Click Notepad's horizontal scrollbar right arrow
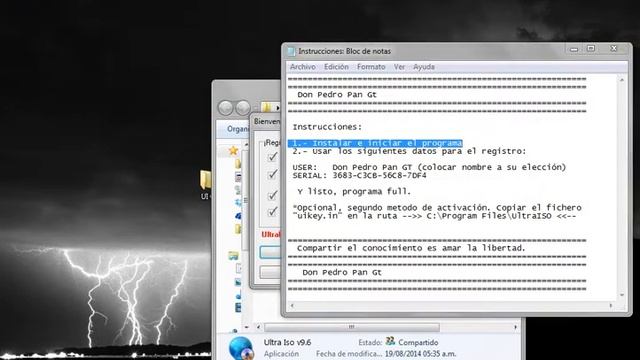The image size is (640, 360). point(611,306)
